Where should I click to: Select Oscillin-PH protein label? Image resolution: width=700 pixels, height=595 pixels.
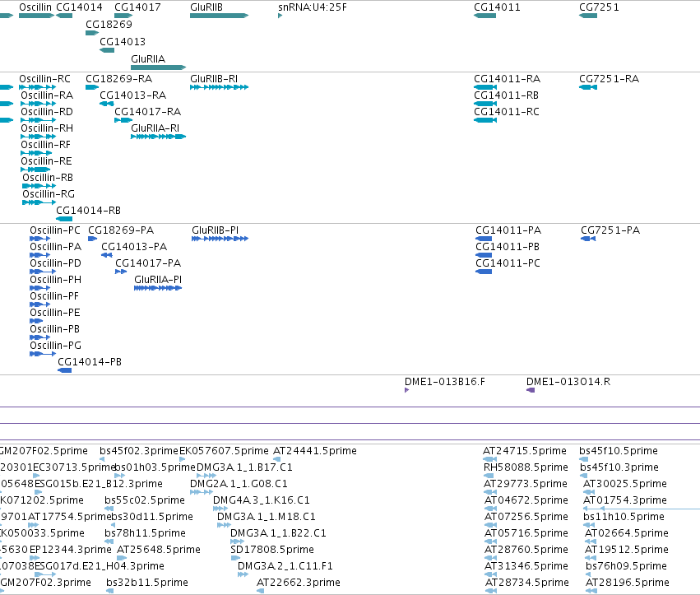click(x=56, y=280)
